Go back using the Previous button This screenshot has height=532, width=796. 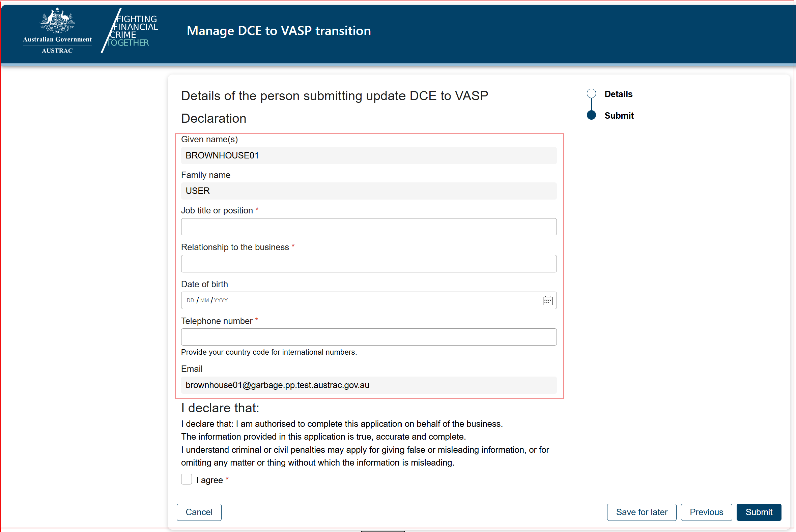click(x=706, y=512)
